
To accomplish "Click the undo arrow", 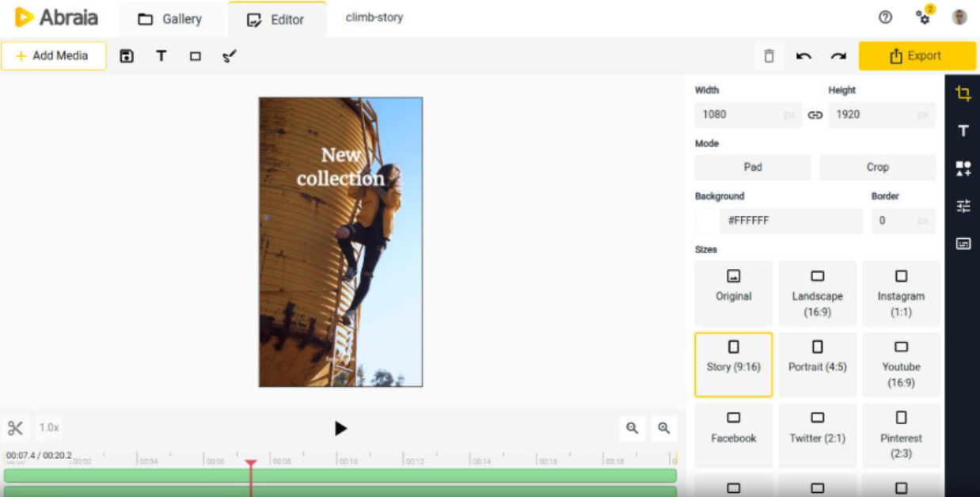I will tap(803, 56).
